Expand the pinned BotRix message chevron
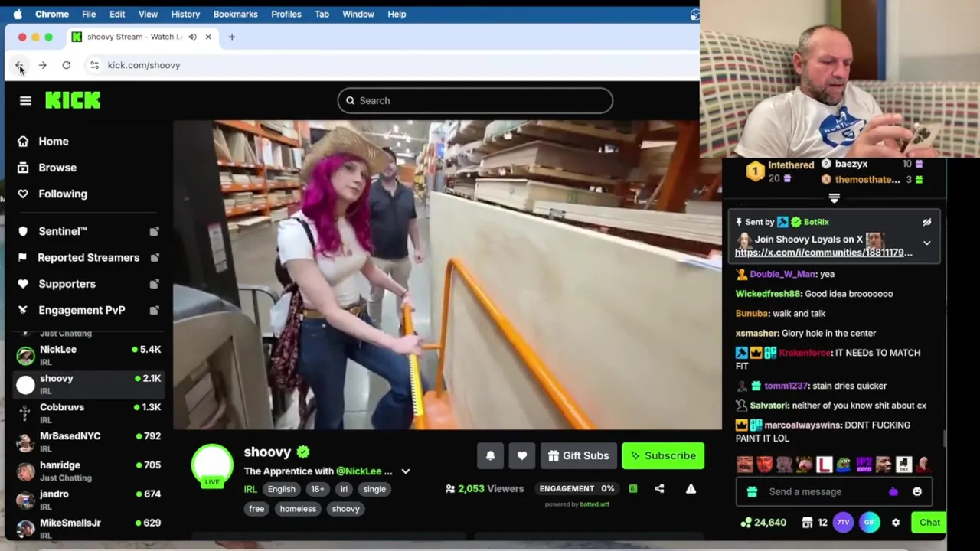Viewport: 980px width, 551px height. pos(926,243)
